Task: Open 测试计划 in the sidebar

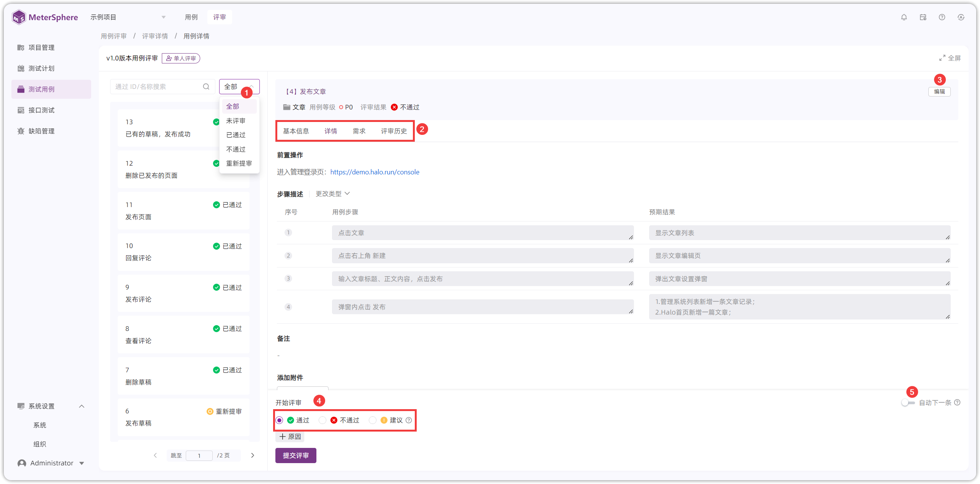Action: 41,68
